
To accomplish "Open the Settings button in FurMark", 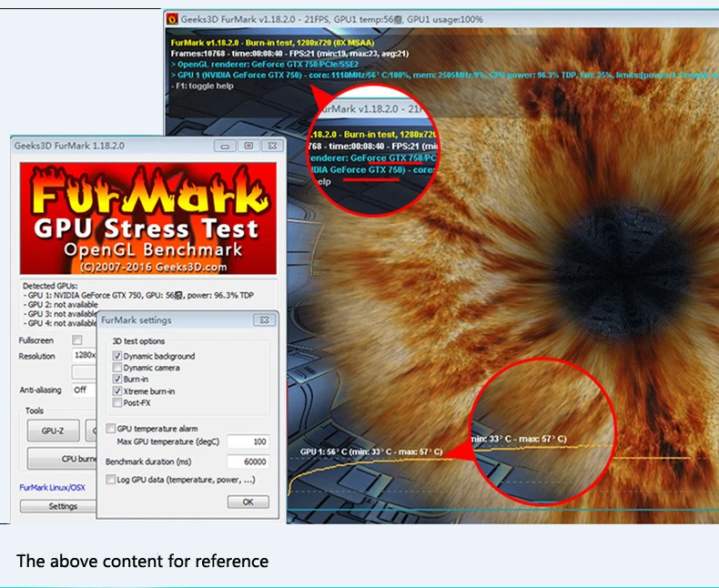I will coord(58,506).
